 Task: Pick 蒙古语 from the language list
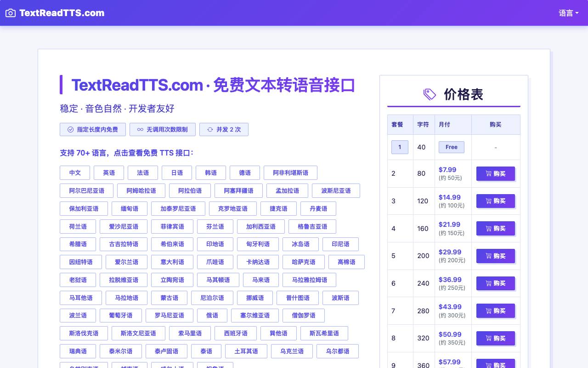tap(169, 298)
